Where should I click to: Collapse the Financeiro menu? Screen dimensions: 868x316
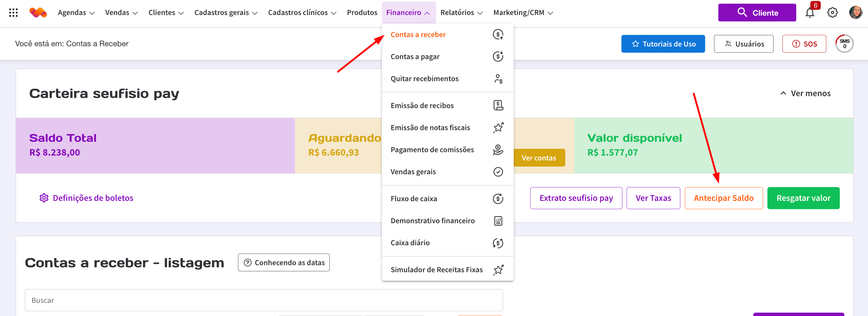[408, 13]
